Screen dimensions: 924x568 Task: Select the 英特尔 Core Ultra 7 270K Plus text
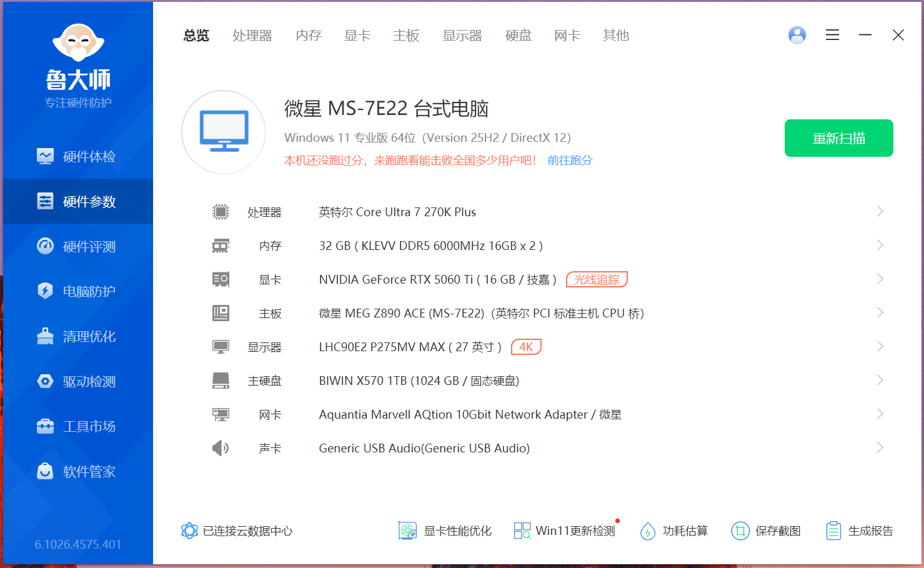pyautogui.click(x=397, y=212)
